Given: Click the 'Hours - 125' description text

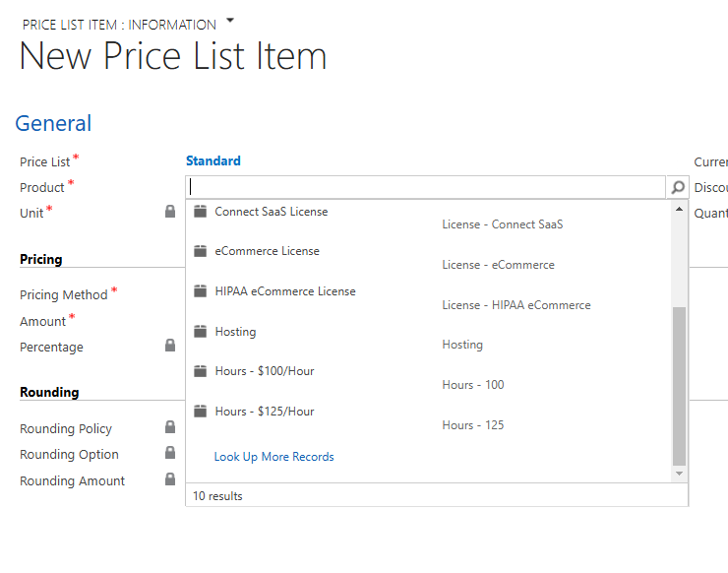Looking at the screenshot, I should pyautogui.click(x=472, y=425).
